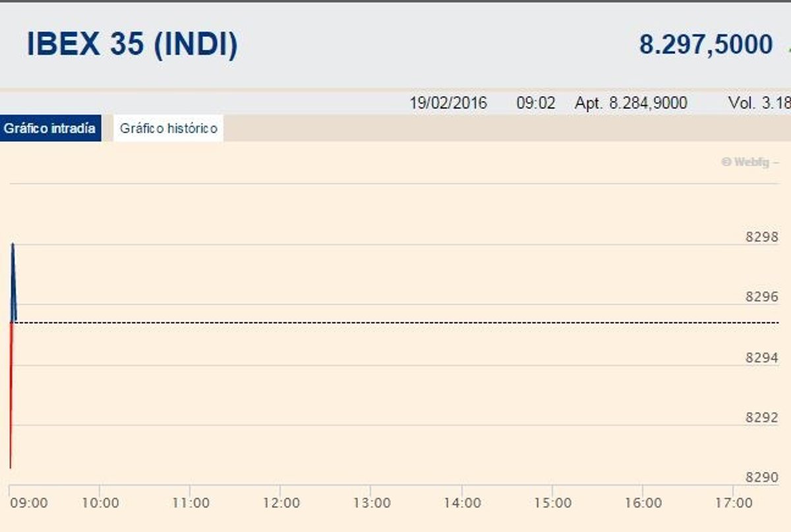Click the 10:00 time axis label

[x=100, y=503]
